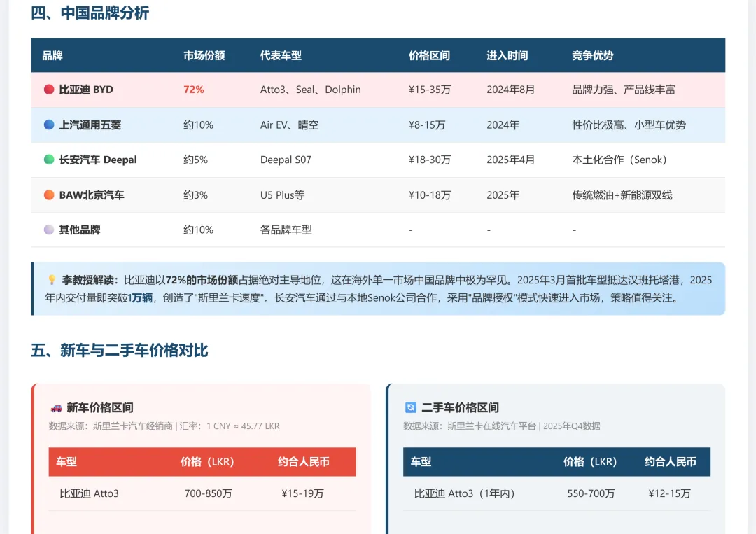Select the 四、中国品牌分析 section heading
The image size is (756, 534).
tap(90, 13)
